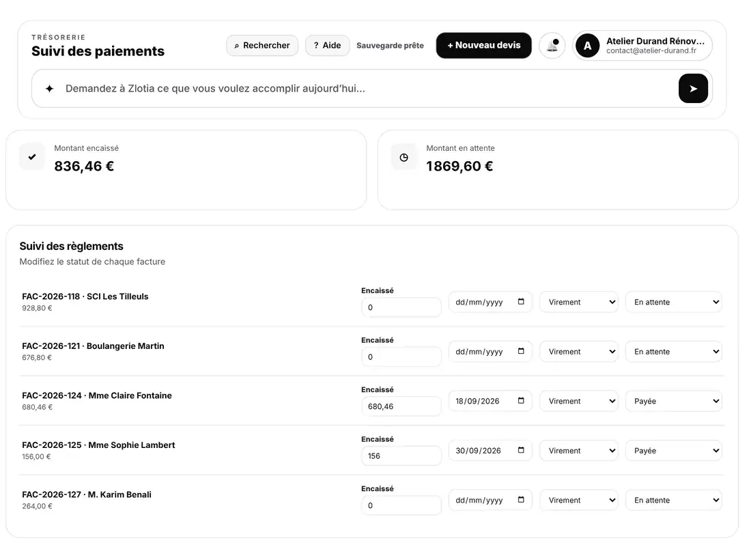Image resolution: width=751 pixels, height=560 pixels.
Task: Open payment method dropdown for Mme Sophie Lambert
Action: click(x=579, y=451)
